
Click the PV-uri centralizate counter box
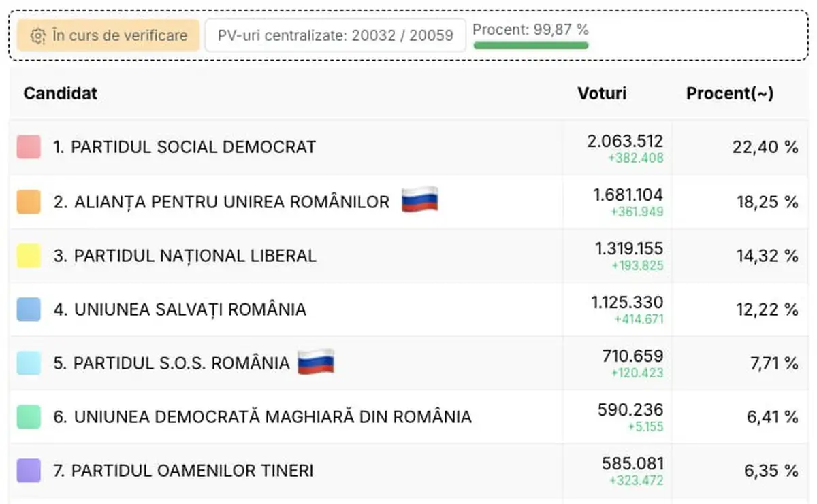click(335, 35)
